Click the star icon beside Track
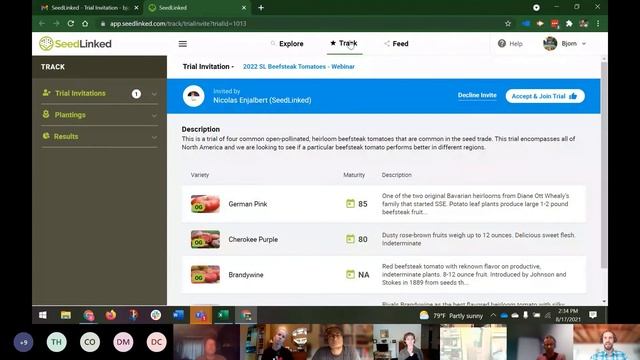 333,43
